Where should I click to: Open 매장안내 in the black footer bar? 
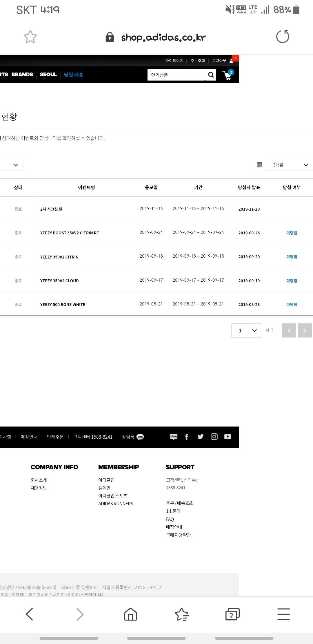click(29, 437)
